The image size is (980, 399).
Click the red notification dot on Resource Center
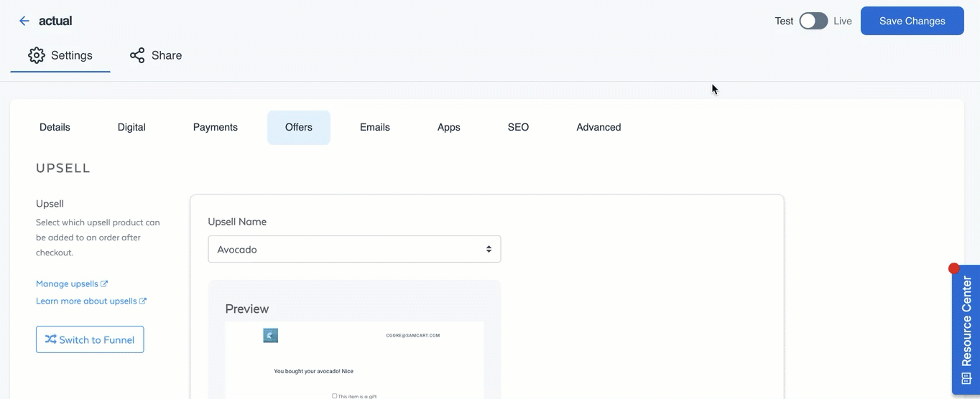click(x=954, y=268)
